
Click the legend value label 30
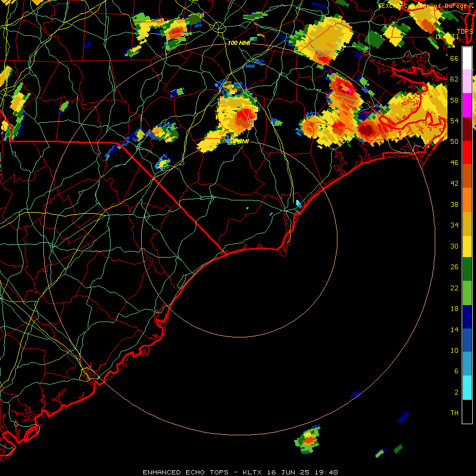[454, 246]
